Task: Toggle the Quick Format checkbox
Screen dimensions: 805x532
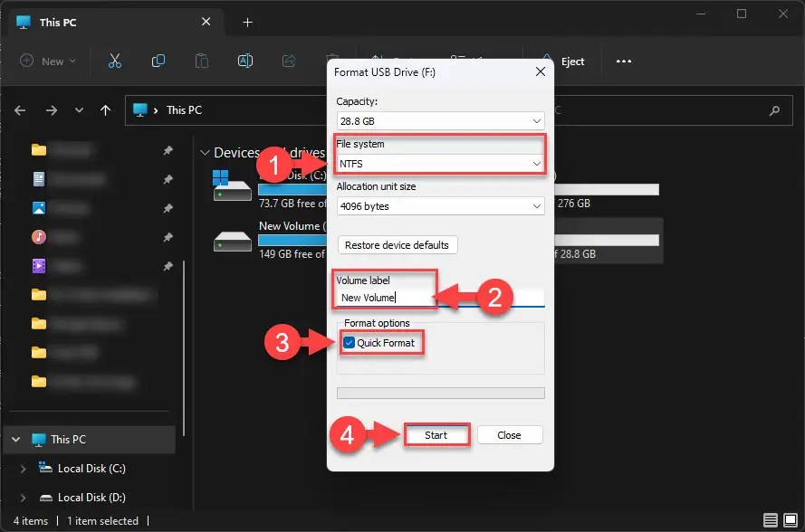Action: (x=348, y=343)
